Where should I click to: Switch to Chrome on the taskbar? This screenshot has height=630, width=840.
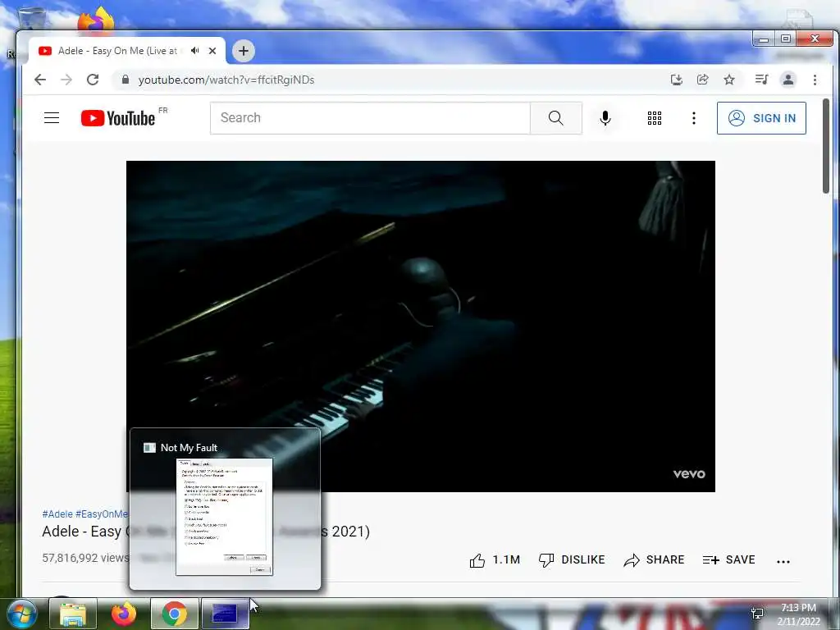(x=174, y=614)
